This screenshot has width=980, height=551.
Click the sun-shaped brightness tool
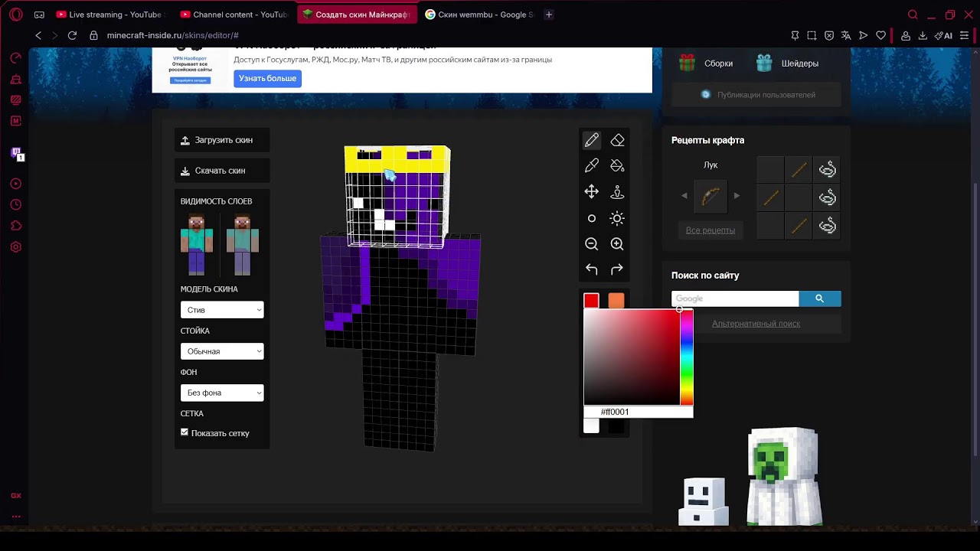click(617, 218)
